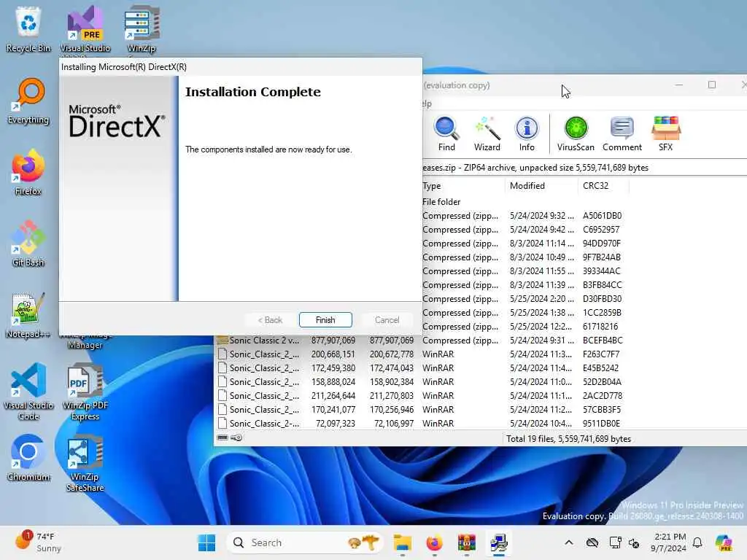Click the CRC32 value 94DD970F

[x=602, y=244]
